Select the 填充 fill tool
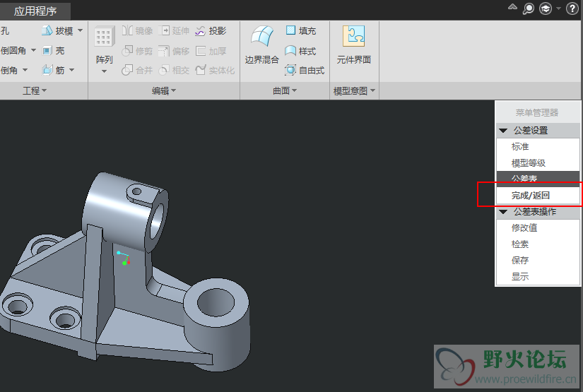The width and height of the screenshot is (583, 392). (x=301, y=30)
